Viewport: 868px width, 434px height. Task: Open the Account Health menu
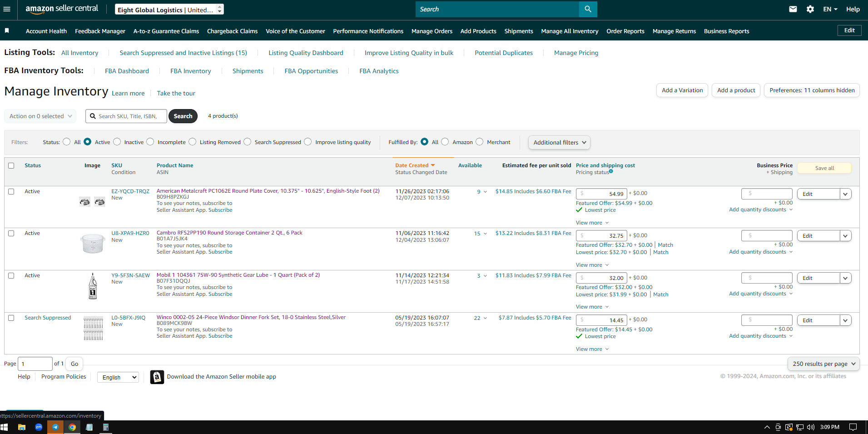46,31
